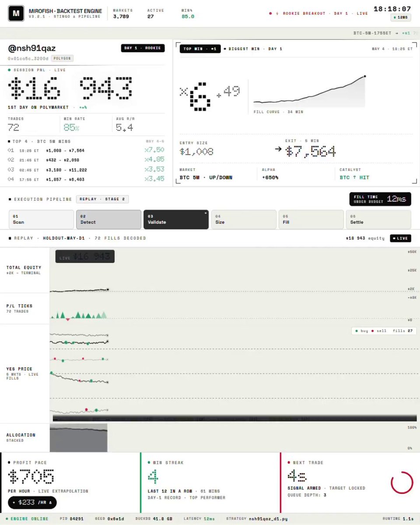420x525 pixels.
Task: Click the MAY 4 · 18:26 ET timestamp
Action: tap(392, 49)
